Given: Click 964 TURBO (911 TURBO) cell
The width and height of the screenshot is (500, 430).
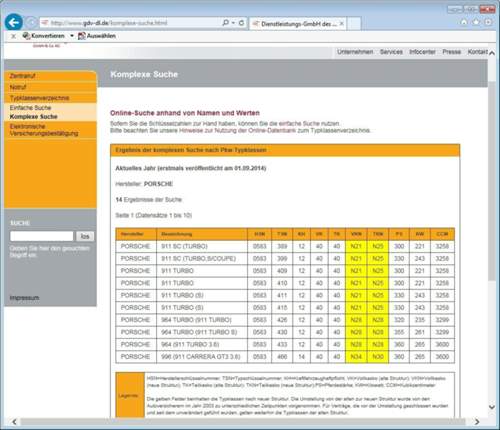Looking at the screenshot, I should pos(202,320).
